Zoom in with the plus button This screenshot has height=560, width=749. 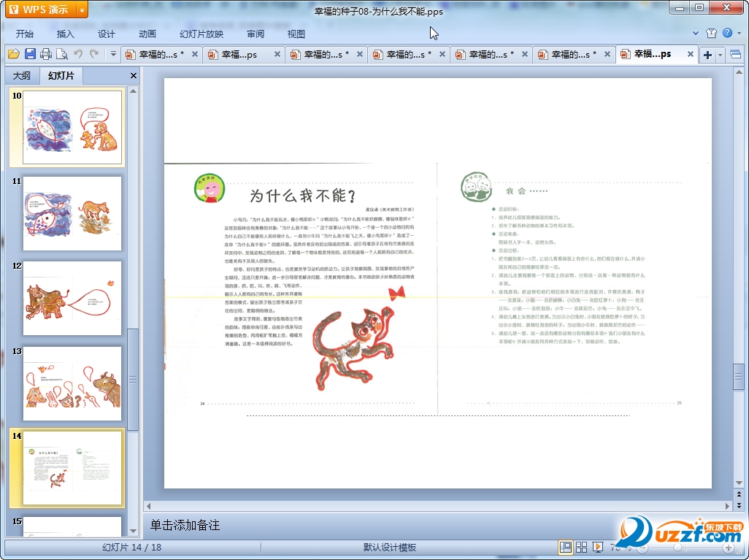coord(728,548)
